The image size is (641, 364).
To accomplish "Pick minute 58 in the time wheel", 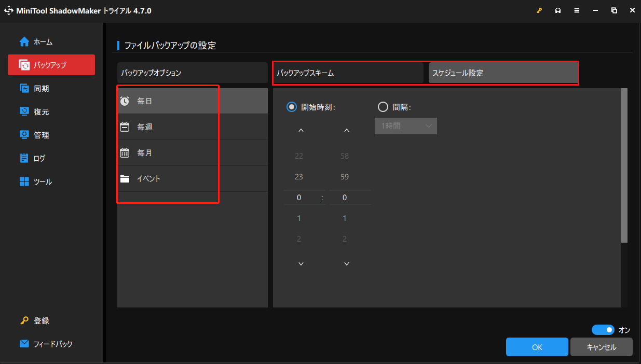I will [345, 156].
